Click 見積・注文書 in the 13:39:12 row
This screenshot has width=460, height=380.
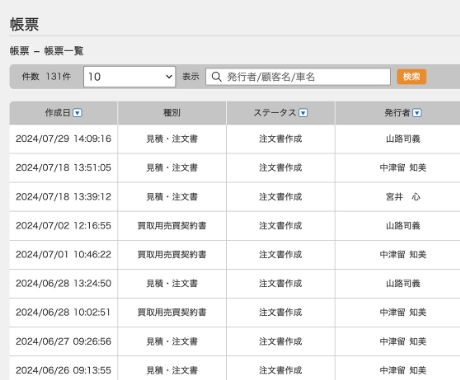click(x=172, y=197)
